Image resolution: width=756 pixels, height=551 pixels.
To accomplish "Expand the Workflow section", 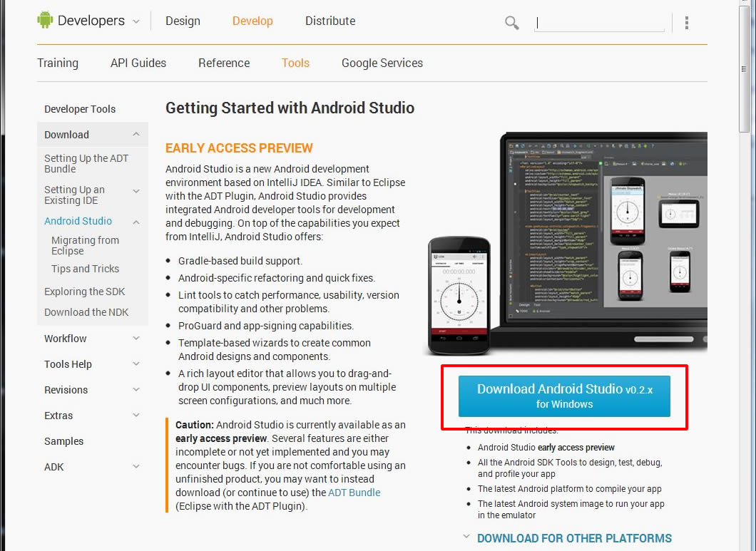I will click(x=136, y=339).
